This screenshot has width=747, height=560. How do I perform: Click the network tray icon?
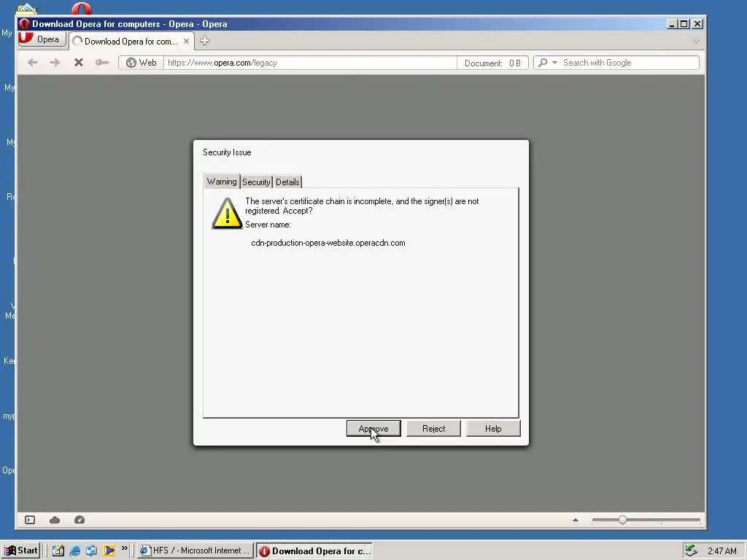click(x=691, y=551)
